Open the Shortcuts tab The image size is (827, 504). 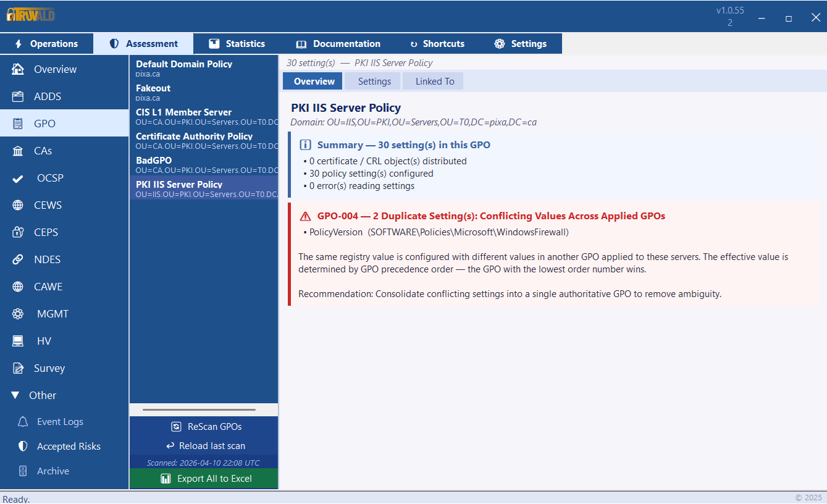click(x=437, y=44)
